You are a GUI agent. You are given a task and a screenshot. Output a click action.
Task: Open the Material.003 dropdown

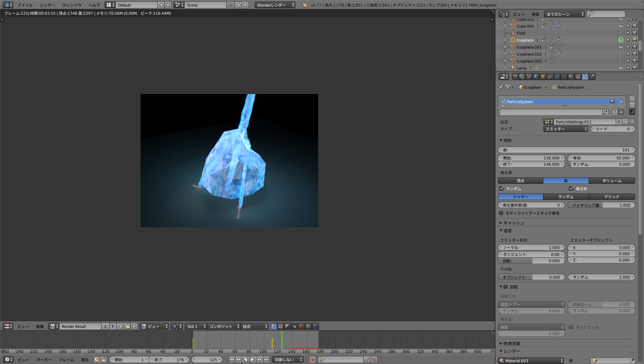tap(531, 361)
